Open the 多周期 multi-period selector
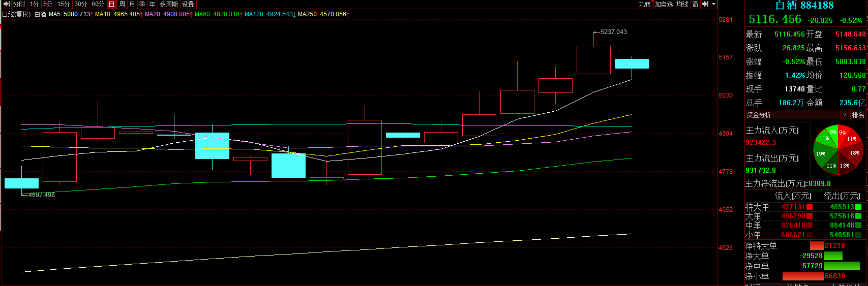 coord(168,4)
